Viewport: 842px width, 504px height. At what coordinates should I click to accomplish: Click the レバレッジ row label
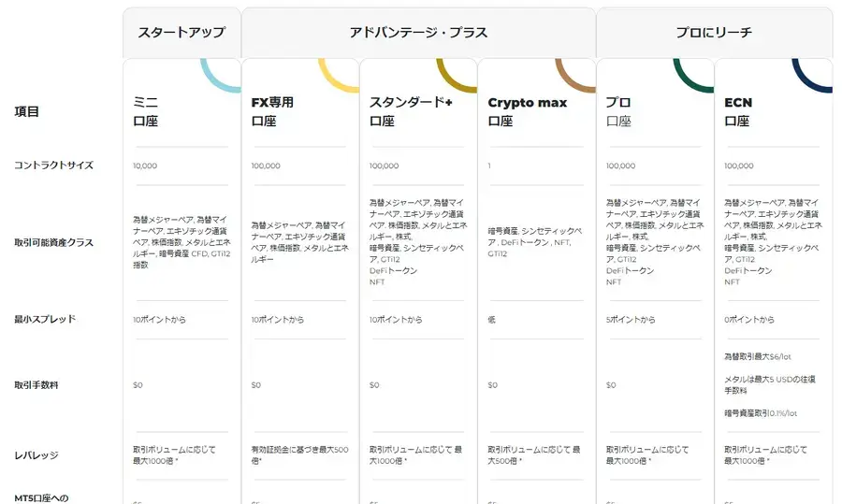point(36,455)
